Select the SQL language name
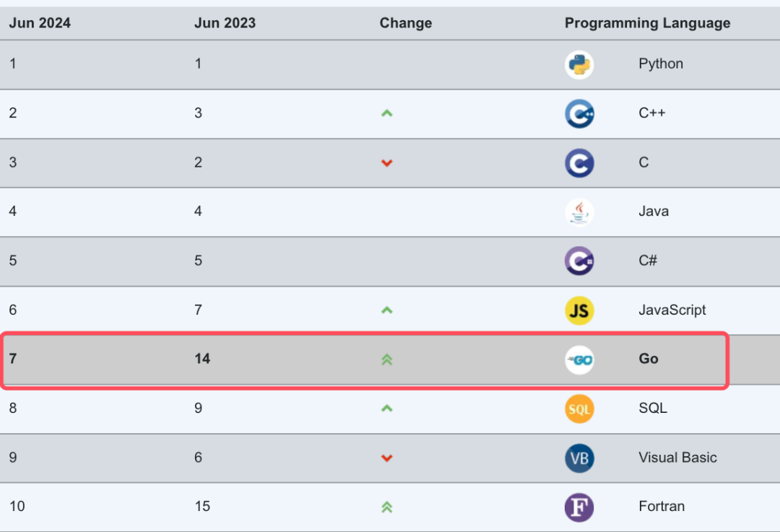The height and width of the screenshot is (532, 780). 653,408
